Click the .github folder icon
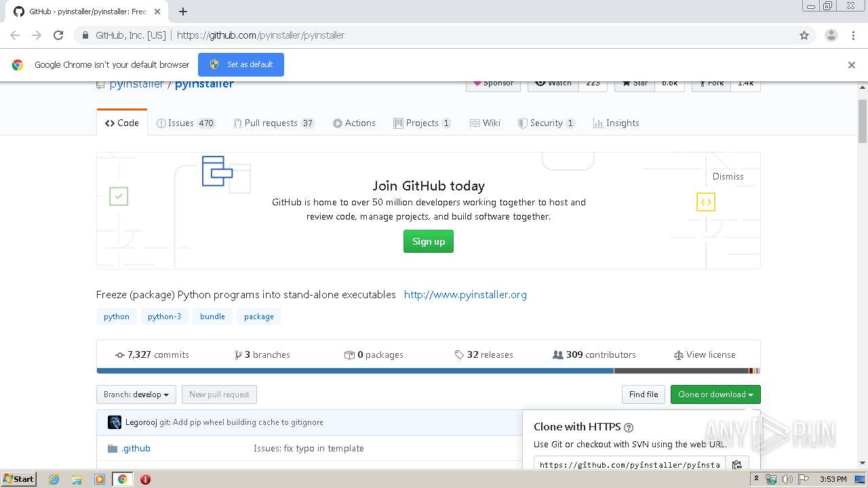The height and width of the screenshot is (488, 868). [x=113, y=448]
